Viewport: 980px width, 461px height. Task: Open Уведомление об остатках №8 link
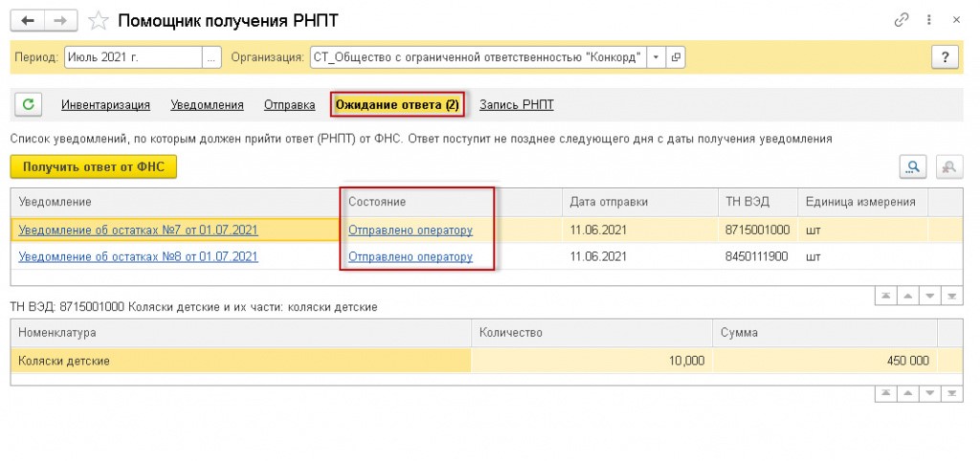tap(138, 256)
